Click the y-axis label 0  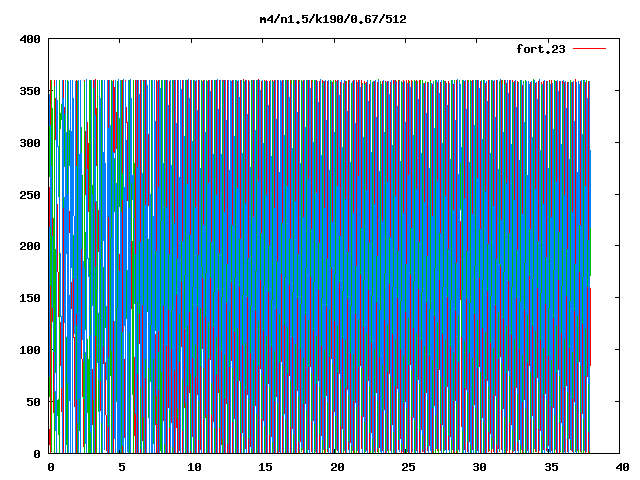coord(37,453)
